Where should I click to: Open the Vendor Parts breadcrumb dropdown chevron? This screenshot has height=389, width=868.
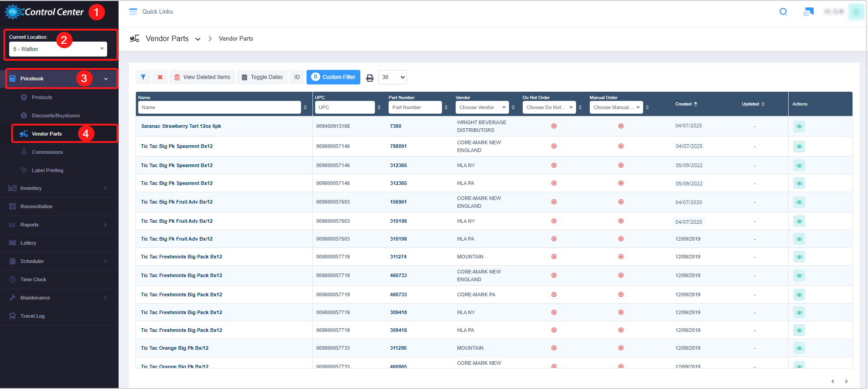pyautogui.click(x=198, y=39)
